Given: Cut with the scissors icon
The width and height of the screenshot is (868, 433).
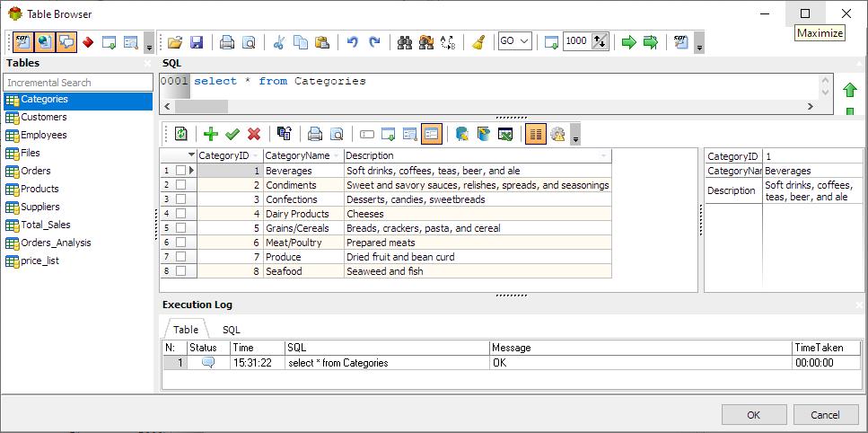Looking at the screenshot, I should tap(279, 42).
